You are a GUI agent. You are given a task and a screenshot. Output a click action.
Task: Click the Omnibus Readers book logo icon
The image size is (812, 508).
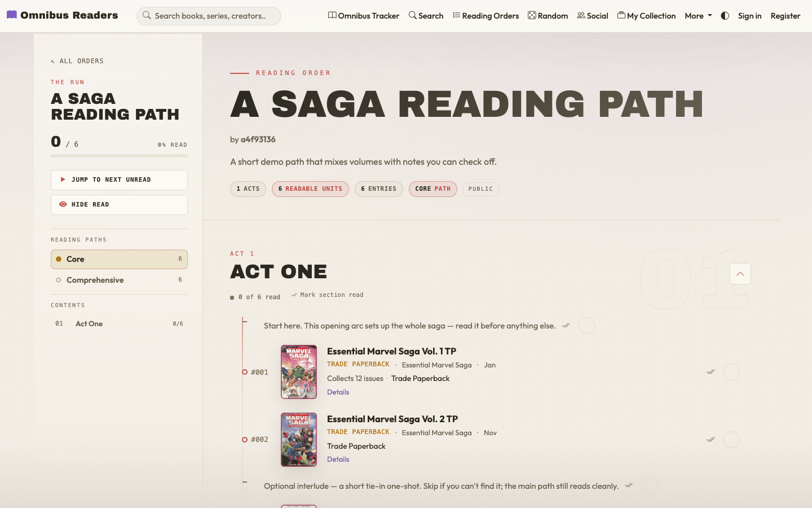[x=12, y=15]
